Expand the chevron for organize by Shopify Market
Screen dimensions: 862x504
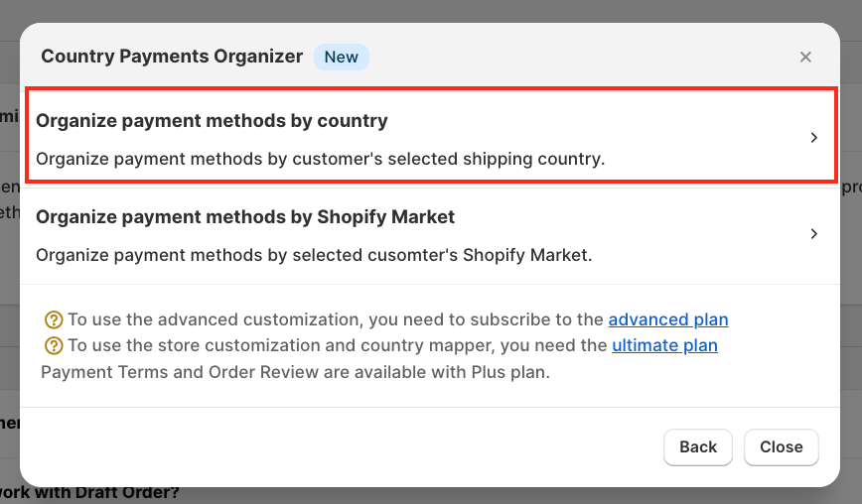coord(814,234)
